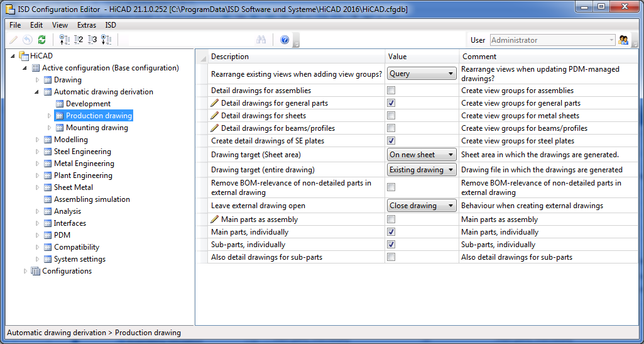Open help with the blue question mark
Screen dimensions: 644x344
[x=285, y=40]
